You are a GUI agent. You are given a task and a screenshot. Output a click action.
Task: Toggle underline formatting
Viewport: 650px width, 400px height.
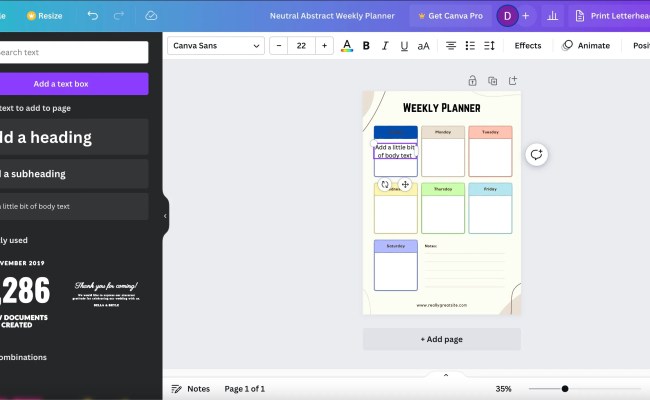pos(404,46)
